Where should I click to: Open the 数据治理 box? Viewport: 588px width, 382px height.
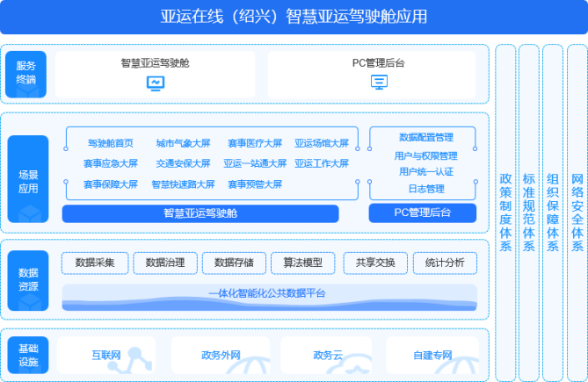(x=165, y=263)
